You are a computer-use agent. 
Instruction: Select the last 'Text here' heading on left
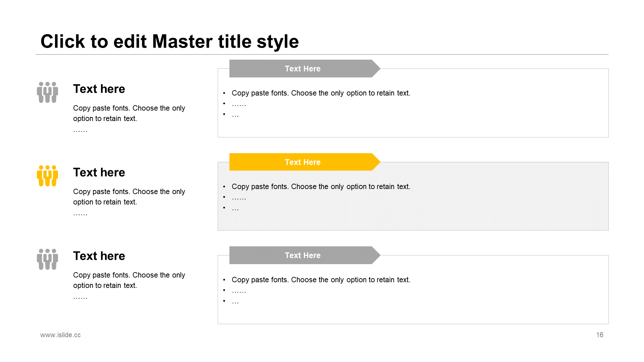point(99,256)
